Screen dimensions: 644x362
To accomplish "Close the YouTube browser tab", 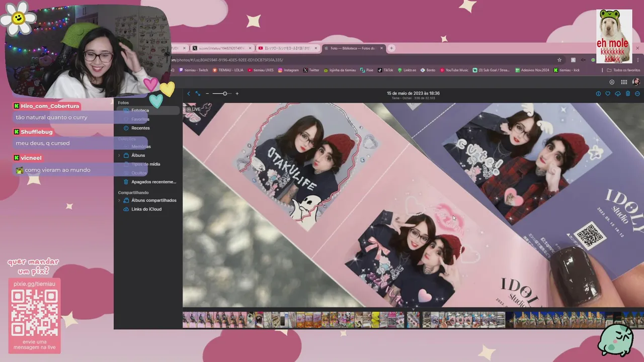I will click(x=316, y=48).
